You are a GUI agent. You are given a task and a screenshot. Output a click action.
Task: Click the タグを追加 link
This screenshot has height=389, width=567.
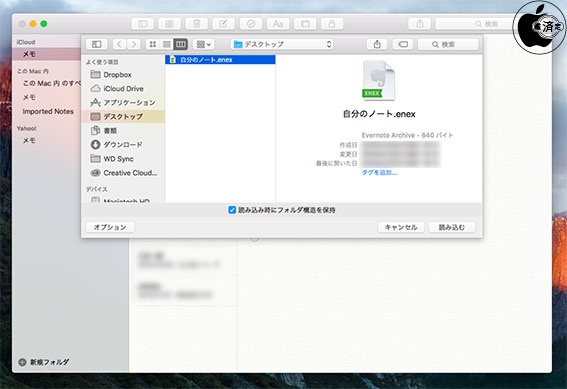[379, 173]
